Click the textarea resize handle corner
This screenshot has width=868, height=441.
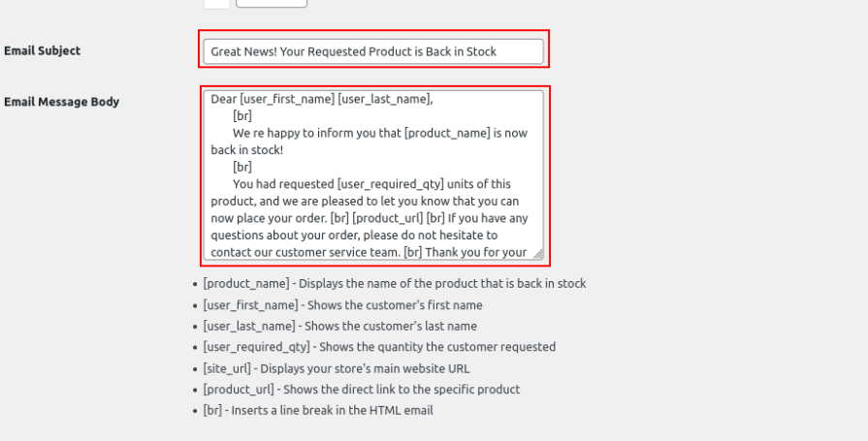coord(537,254)
